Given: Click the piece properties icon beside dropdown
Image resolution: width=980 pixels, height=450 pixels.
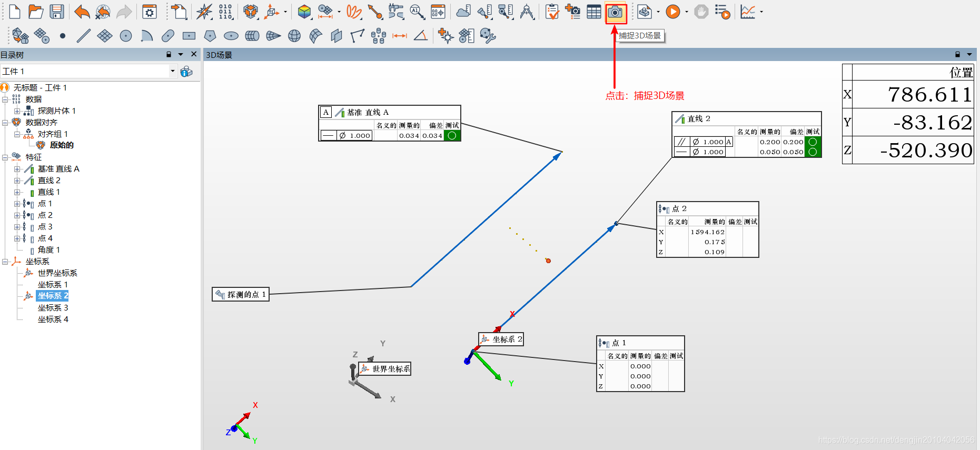Looking at the screenshot, I should 186,72.
